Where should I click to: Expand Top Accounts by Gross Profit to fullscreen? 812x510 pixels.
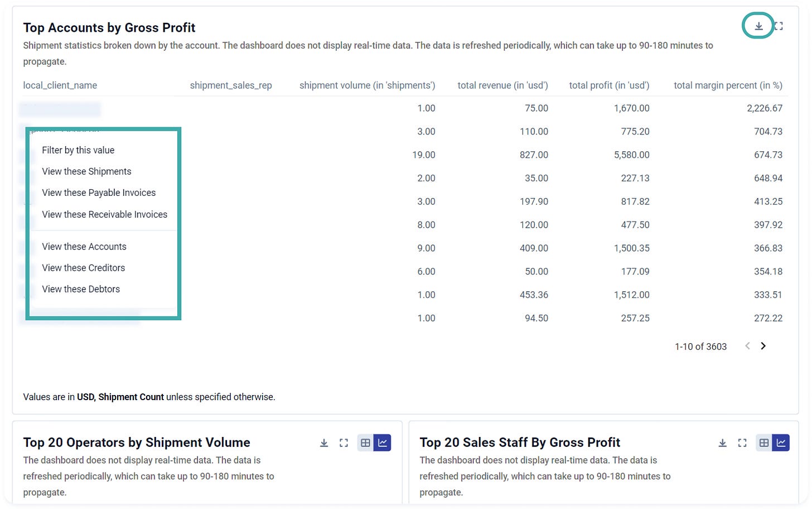coord(779,26)
